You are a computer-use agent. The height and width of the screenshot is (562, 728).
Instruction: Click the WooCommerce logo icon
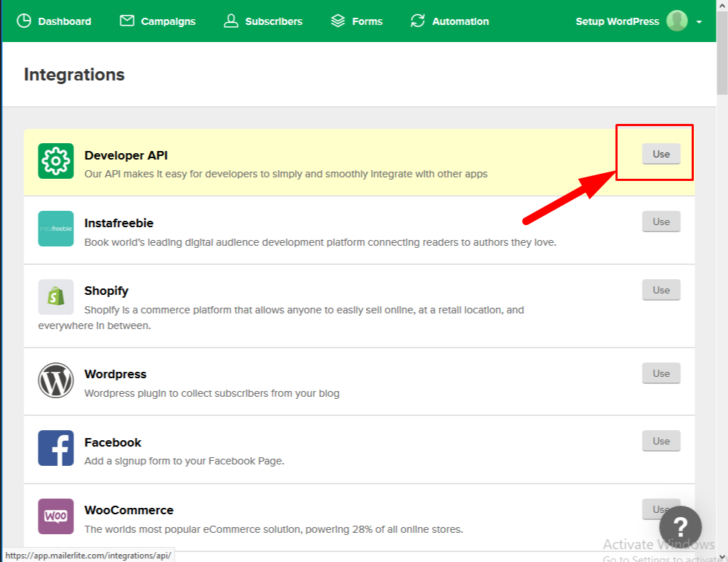tap(56, 516)
